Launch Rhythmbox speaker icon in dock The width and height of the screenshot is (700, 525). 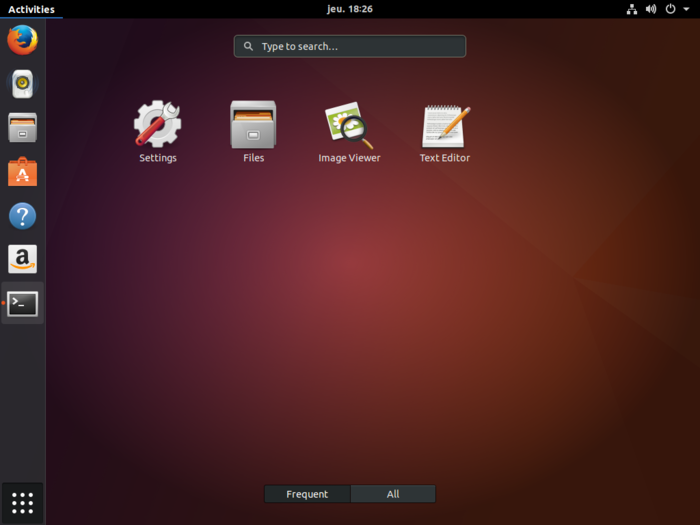tap(22, 83)
